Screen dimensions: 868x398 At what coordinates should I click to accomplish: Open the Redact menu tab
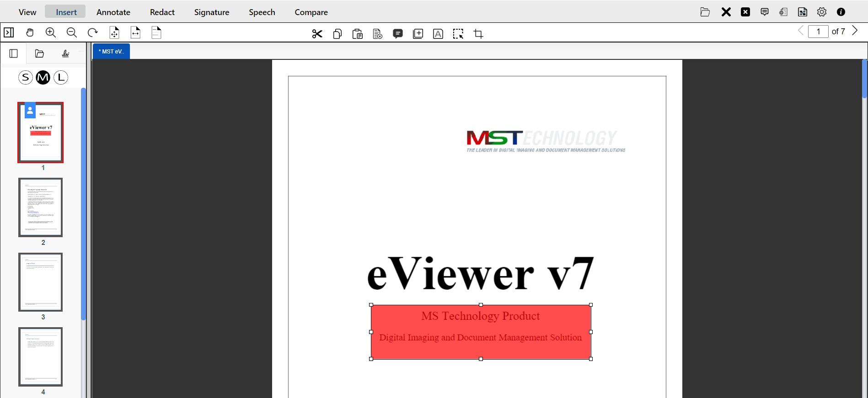162,12
